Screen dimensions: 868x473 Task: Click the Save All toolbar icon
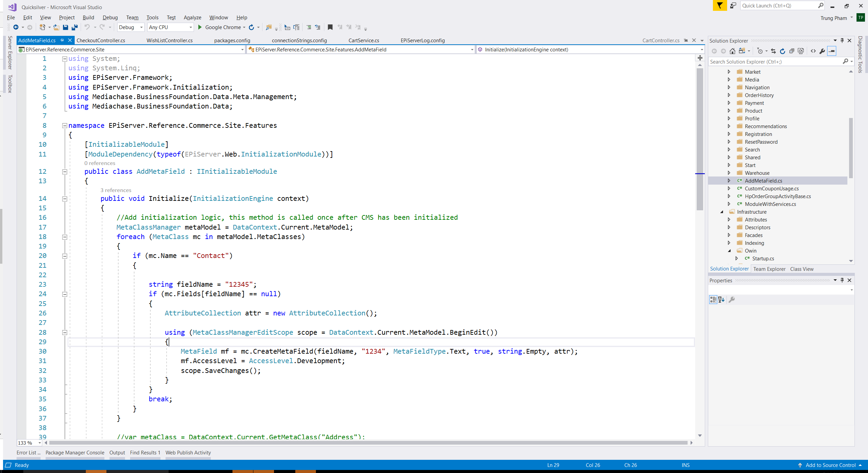point(74,27)
